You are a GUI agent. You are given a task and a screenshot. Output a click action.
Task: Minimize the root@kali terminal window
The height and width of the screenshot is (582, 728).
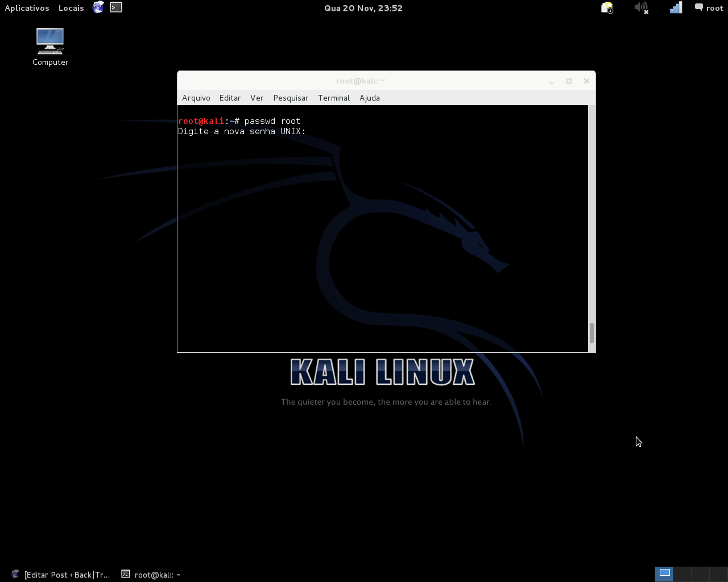click(x=551, y=81)
